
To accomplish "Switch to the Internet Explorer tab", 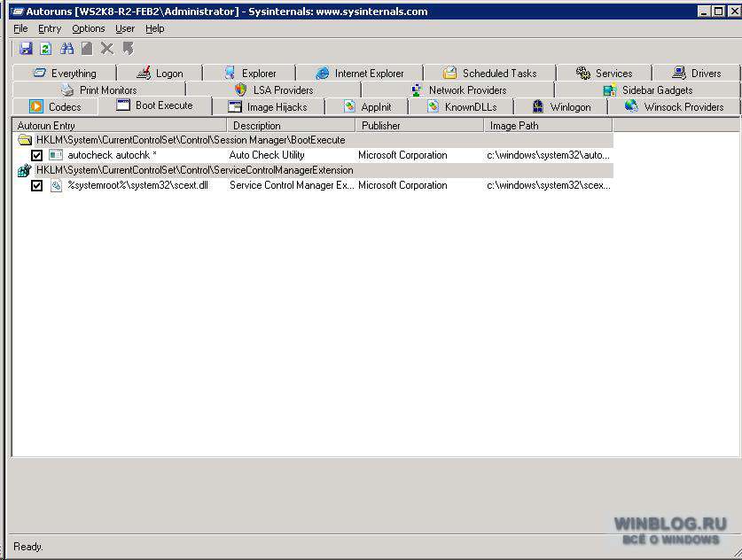I will click(x=359, y=73).
